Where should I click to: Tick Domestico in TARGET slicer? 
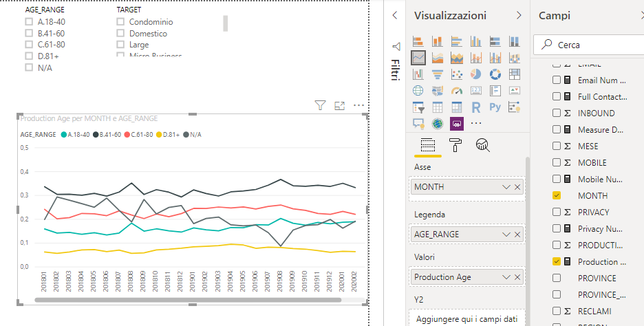120,33
